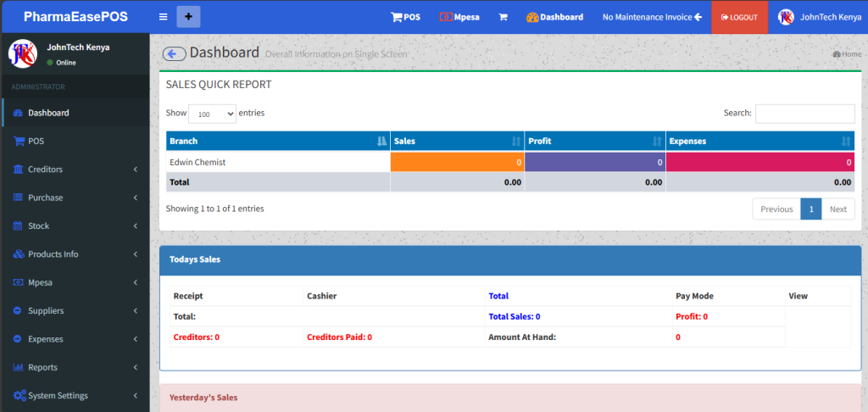The width and height of the screenshot is (868, 412).
Task: Open the Show entries dropdown
Action: pyautogui.click(x=212, y=114)
